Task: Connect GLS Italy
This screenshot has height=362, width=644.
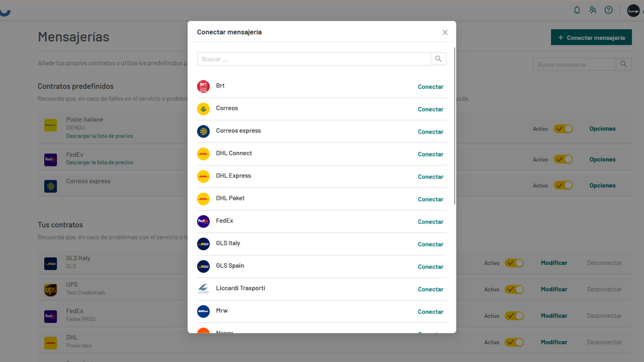Action: tap(431, 244)
